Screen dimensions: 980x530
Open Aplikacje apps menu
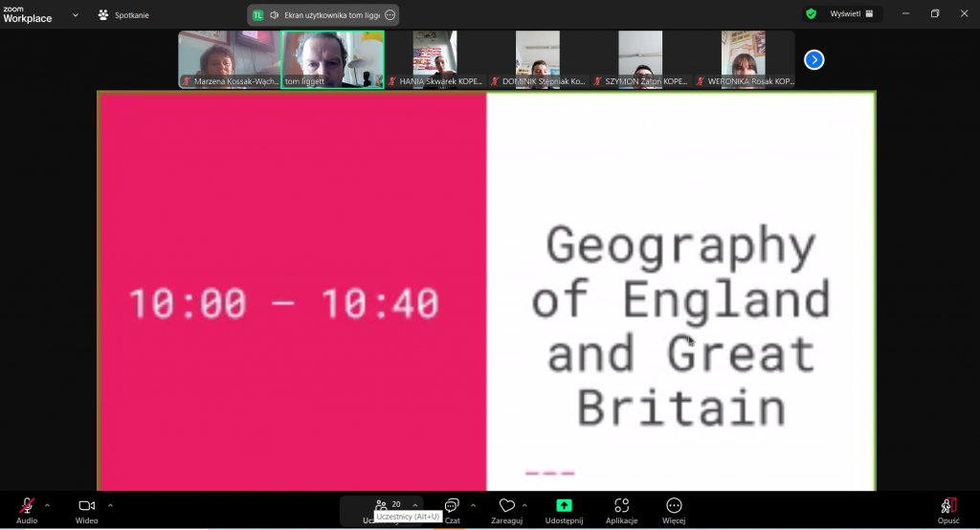[621, 510]
